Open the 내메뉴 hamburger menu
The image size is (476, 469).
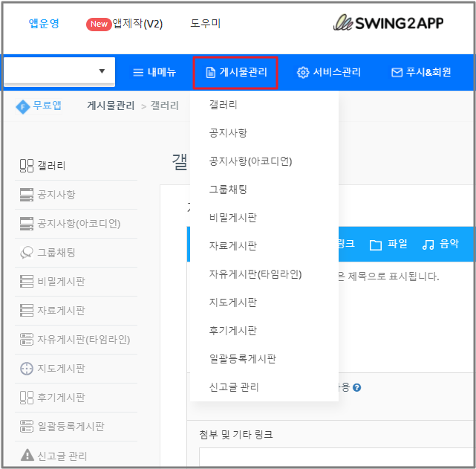pyautogui.click(x=154, y=72)
